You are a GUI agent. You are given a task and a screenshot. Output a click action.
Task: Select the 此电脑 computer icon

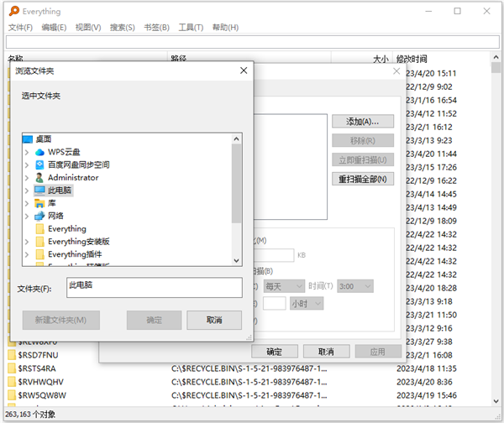(39, 191)
